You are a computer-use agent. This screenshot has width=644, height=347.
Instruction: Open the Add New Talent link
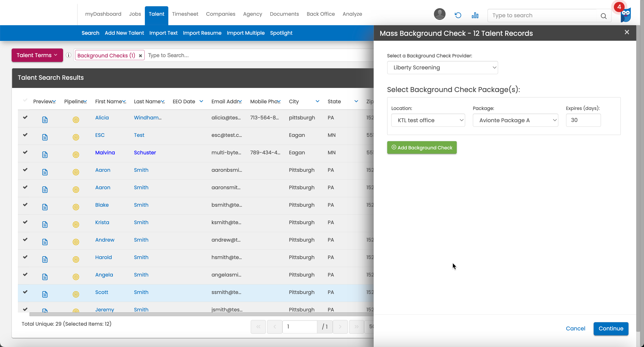(x=124, y=33)
